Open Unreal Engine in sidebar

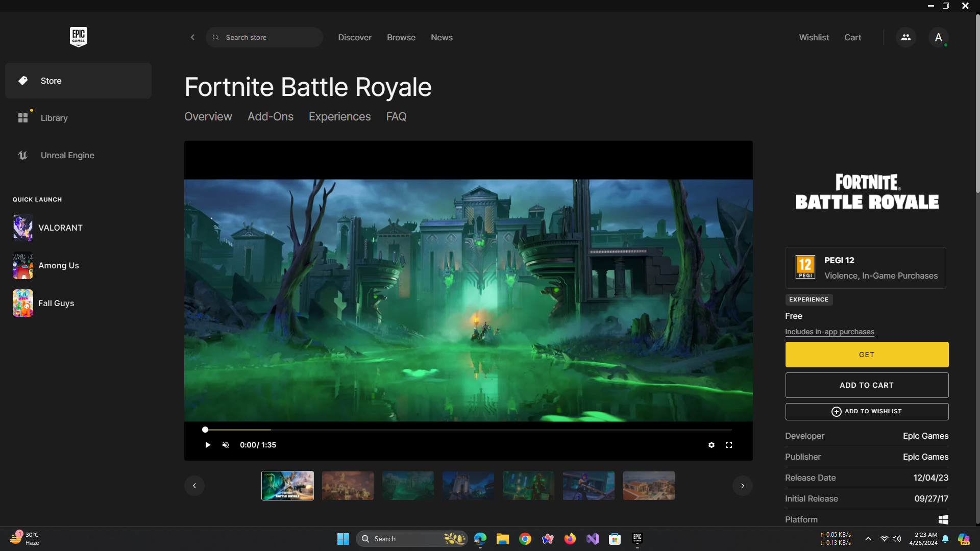[x=67, y=155]
